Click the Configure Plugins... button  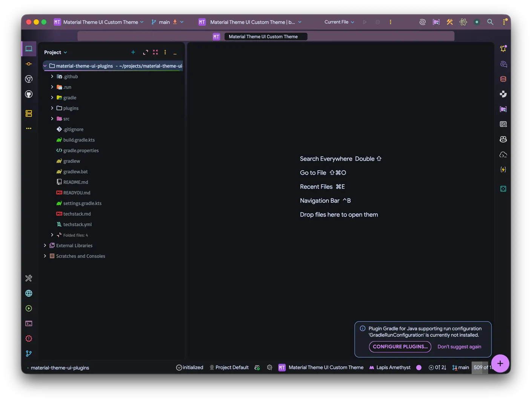(400, 347)
